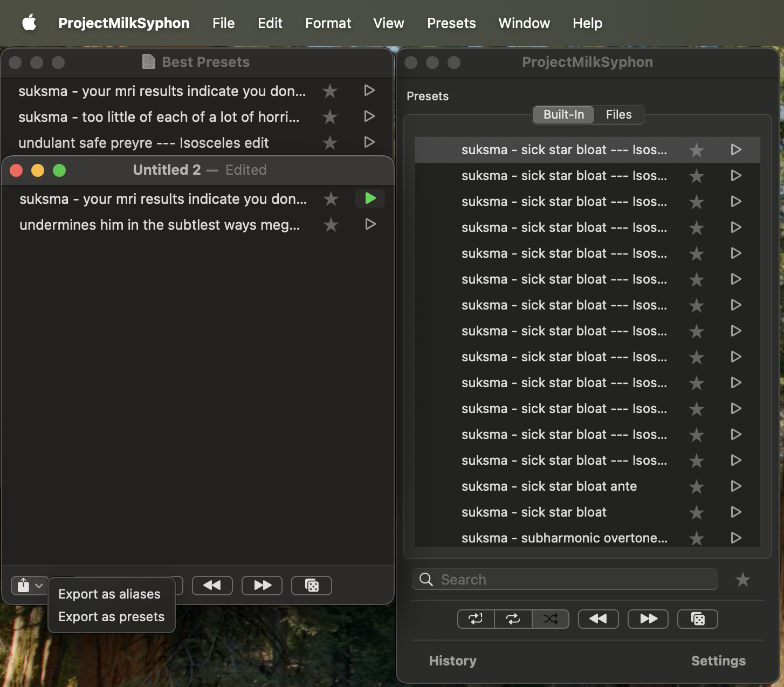Image resolution: width=784 pixels, height=687 pixels.
Task: Open History section
Action: click(x=453, y=661)
